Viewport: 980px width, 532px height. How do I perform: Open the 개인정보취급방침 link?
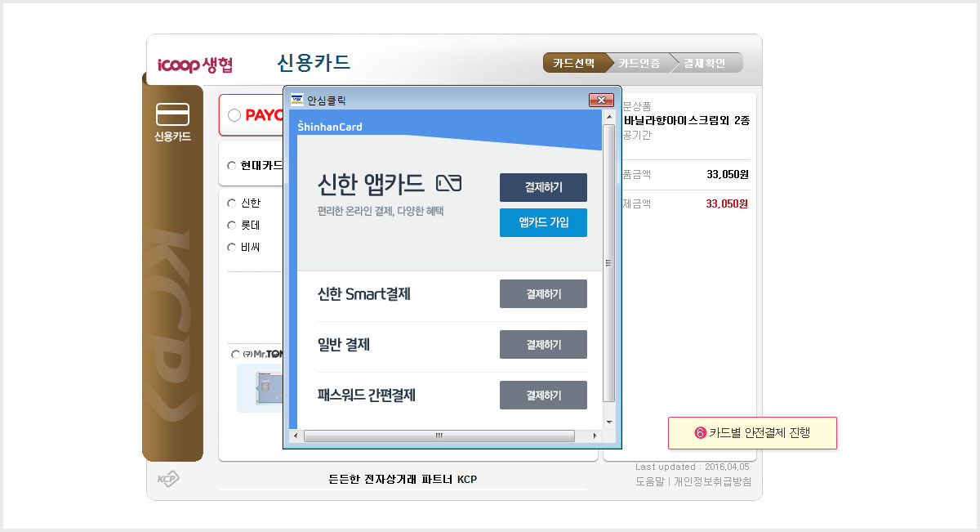(712, 481)
